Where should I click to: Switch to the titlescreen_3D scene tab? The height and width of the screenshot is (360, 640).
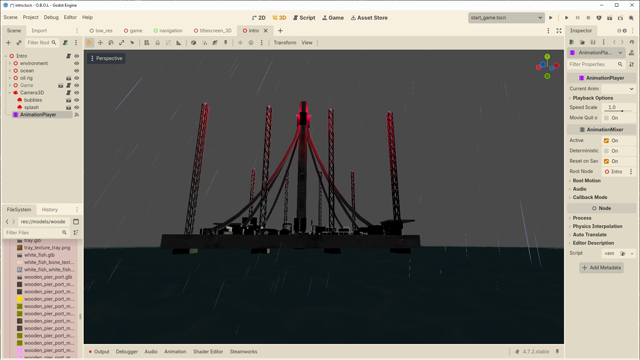pos(213,31)
